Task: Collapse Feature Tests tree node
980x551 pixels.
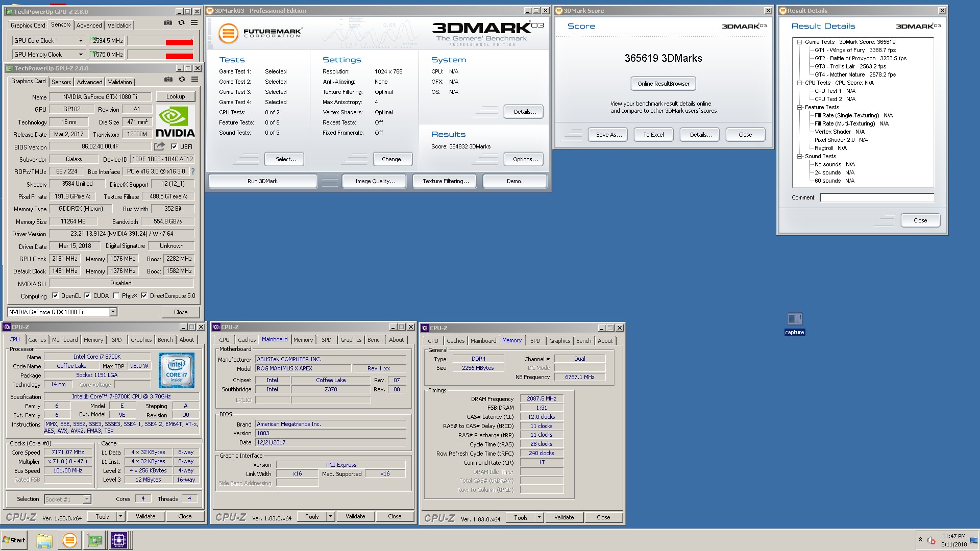Action: pos(800,107)
